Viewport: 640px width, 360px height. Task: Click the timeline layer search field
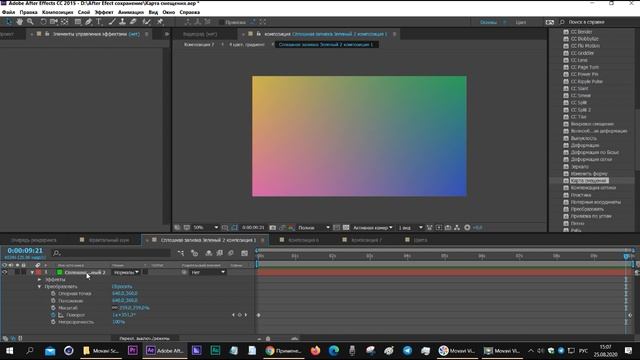[112, 253]
